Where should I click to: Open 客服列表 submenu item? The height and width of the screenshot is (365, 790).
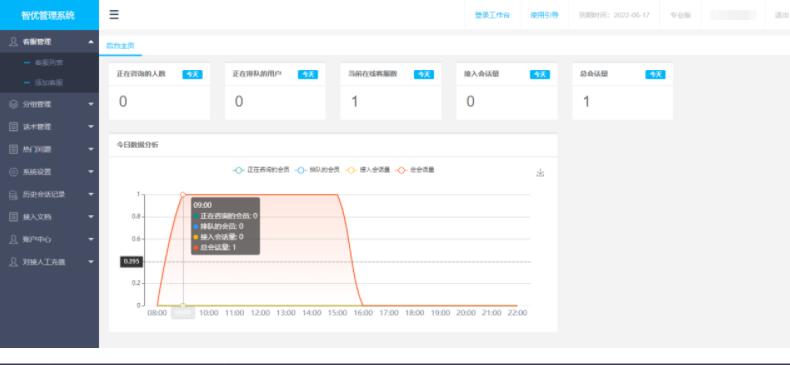point(48,63)
